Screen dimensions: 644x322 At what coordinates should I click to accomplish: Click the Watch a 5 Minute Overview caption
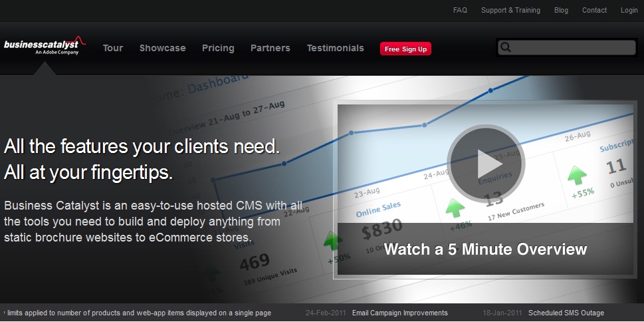[485, 249]
